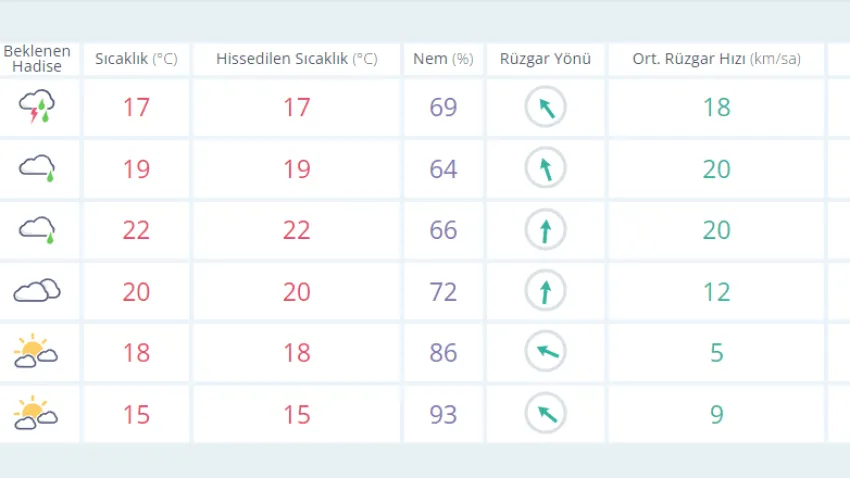
Task: Click the Nem (%) column header
Action: 443,59
